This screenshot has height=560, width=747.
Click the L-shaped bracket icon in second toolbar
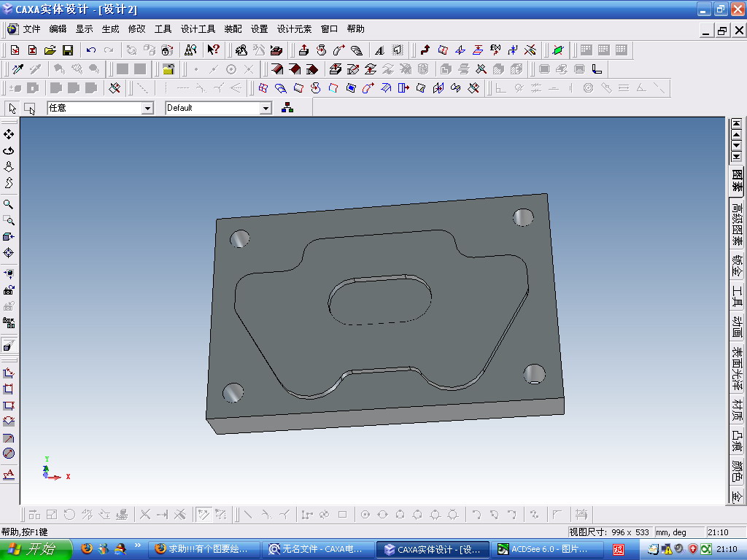pos(597,69)
